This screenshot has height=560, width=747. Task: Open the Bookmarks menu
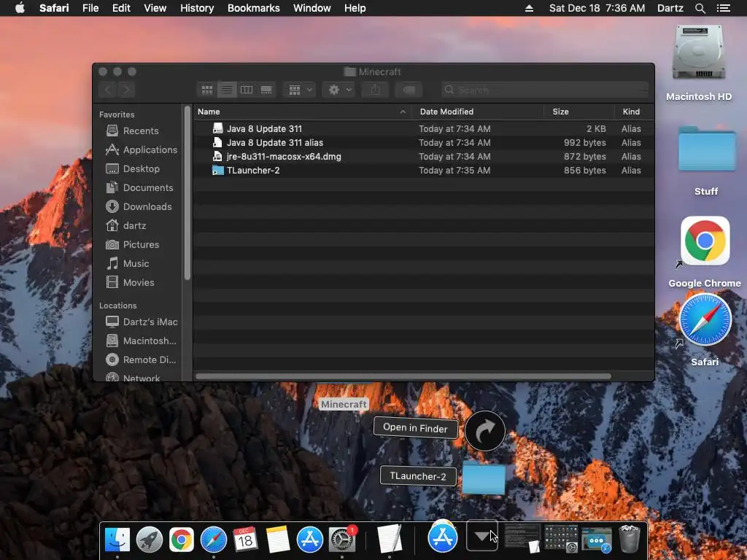click(253, 8)
